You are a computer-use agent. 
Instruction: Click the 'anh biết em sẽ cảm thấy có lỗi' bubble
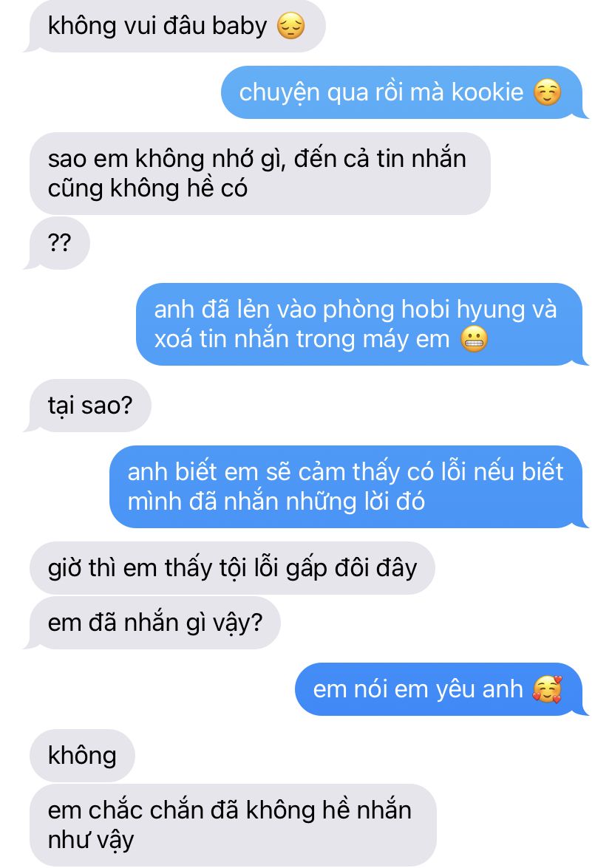349,487
